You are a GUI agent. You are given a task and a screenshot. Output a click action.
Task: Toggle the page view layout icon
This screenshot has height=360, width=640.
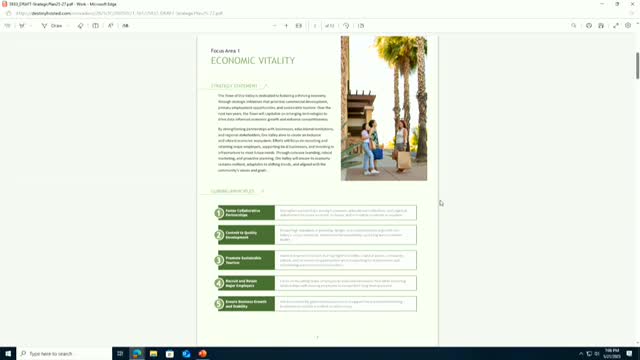96,26
